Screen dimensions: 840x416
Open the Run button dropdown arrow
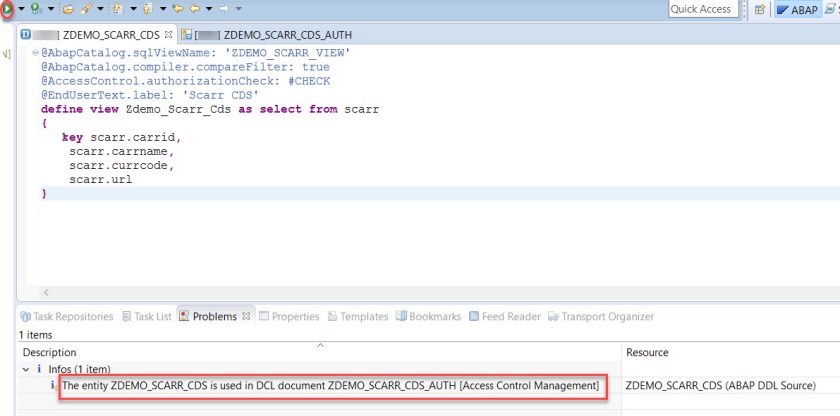(21, 9)
